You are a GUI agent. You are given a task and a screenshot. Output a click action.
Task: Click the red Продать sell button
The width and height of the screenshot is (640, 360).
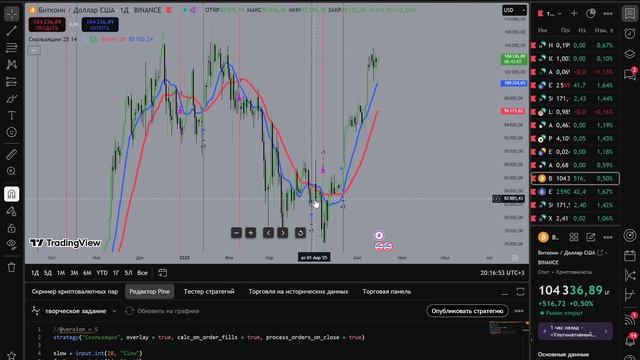pyautogui.click(x=47, y=24)
